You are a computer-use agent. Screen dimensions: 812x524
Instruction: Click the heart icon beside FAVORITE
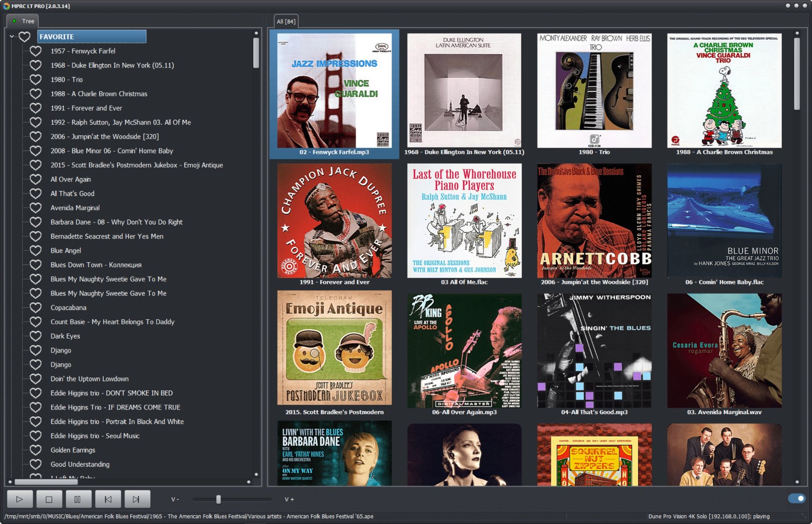pyautogui.click(x=25, y=36)
